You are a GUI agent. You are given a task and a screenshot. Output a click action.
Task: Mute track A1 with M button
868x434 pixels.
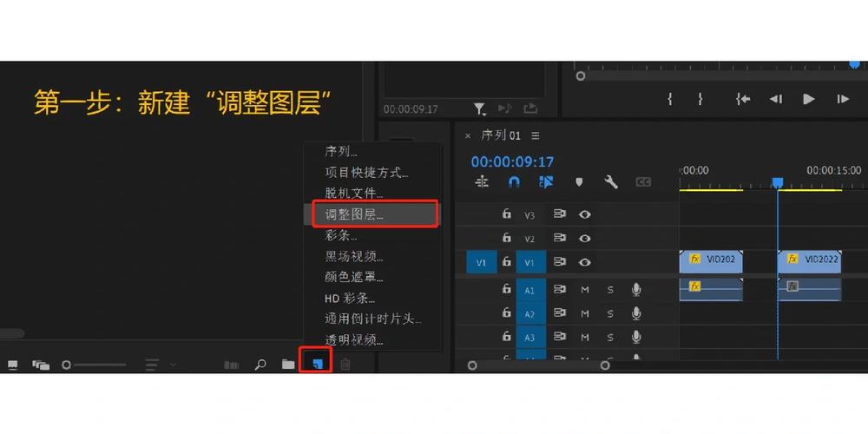[x=584, y=290]
